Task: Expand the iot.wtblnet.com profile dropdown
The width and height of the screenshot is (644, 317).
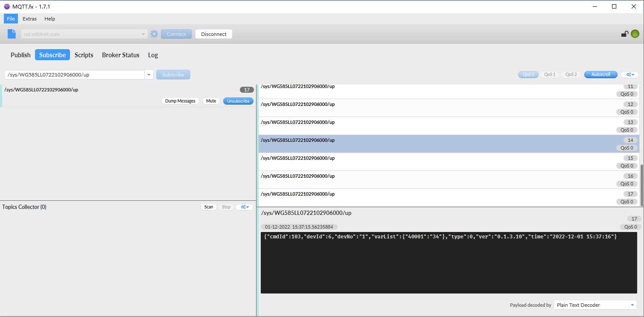Action: pos(143,34)
